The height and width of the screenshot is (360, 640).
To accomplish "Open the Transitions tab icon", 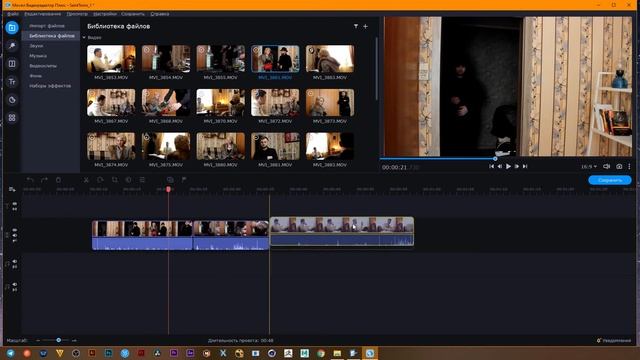I will pos(12,64).
